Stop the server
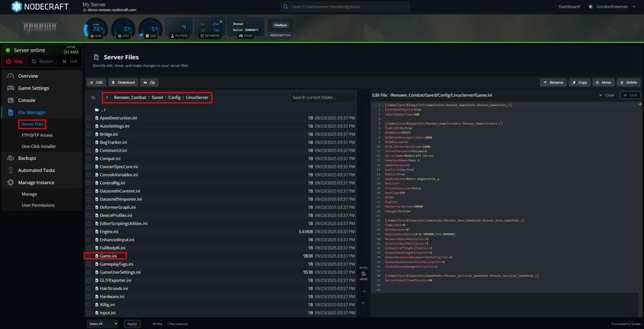Image resolution: width=644 pixels, height=329 pixels. (14, 62)
